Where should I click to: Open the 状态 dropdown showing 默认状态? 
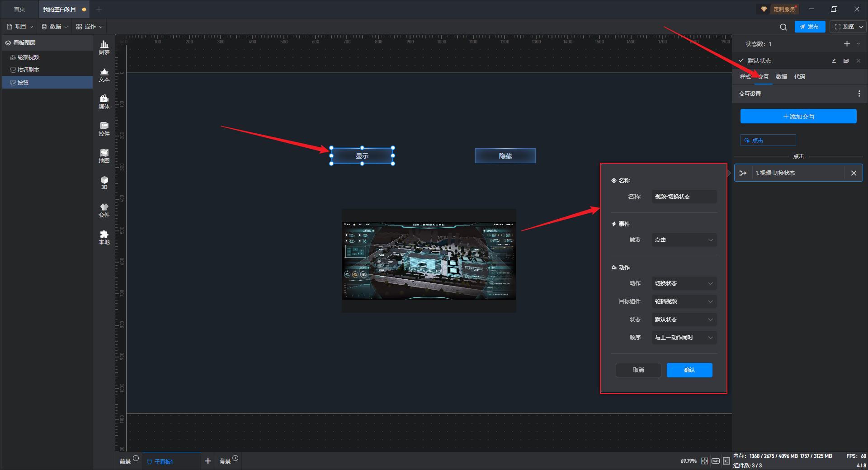point(684,320)
